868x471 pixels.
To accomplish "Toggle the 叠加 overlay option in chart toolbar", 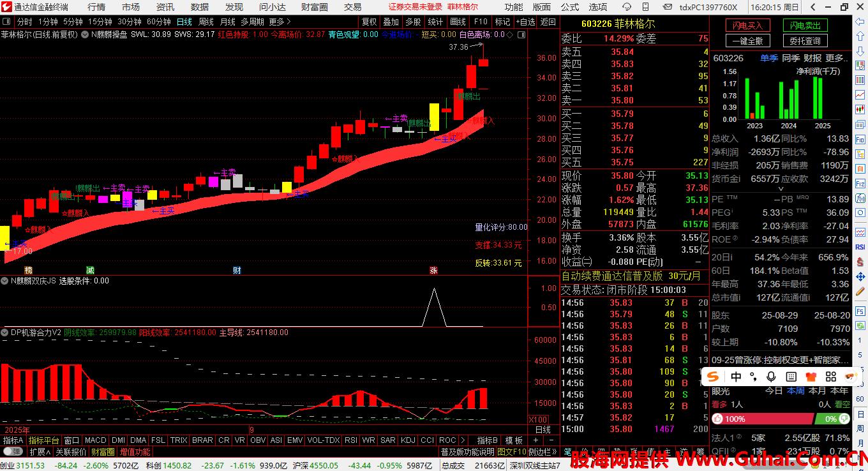I will point(391,22).
